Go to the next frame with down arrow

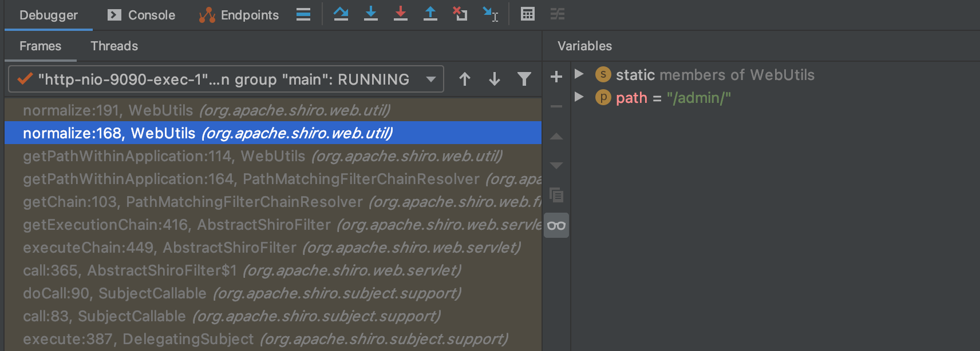point(495,79)
